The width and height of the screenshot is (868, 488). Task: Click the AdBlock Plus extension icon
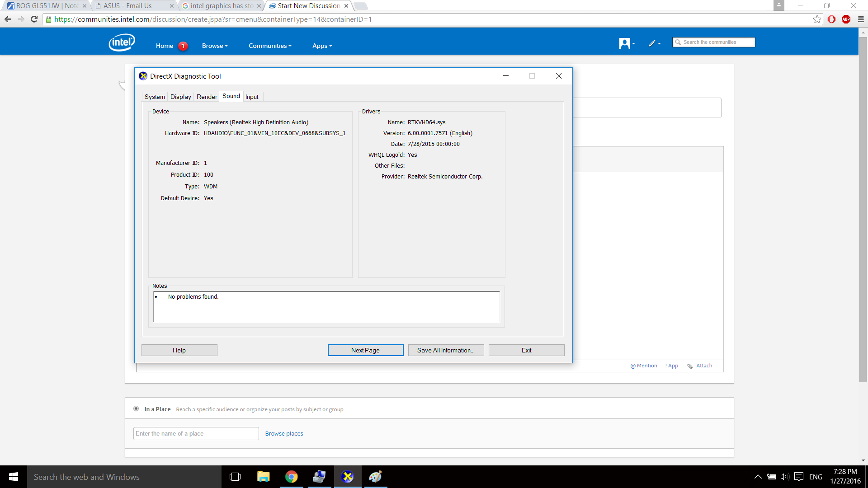(x=846, y=19)
